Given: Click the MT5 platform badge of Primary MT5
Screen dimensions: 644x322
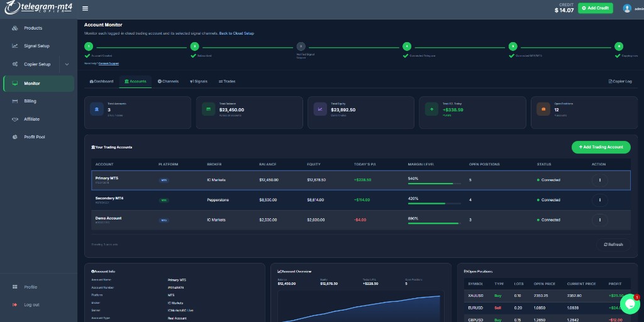Looking at the screenshot, I should [x=164, y=180].
